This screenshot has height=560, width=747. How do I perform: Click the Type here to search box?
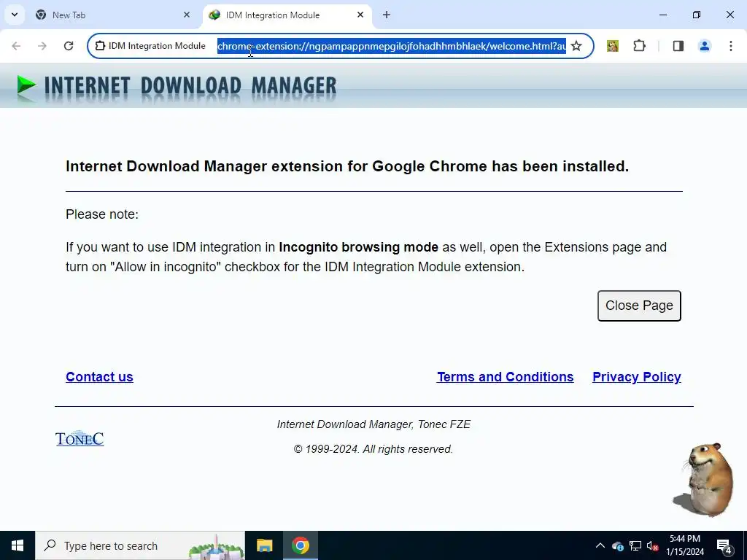point(140,545)
